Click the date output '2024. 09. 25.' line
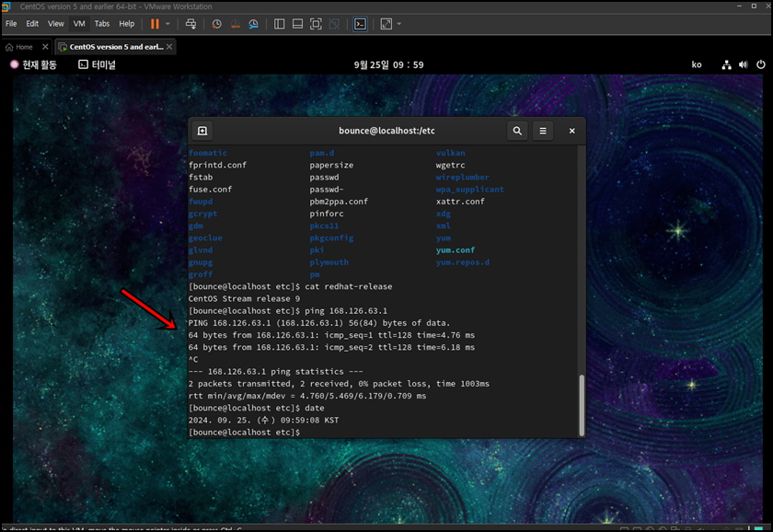This screenshot has height=532, width=773. pos(263,420)
